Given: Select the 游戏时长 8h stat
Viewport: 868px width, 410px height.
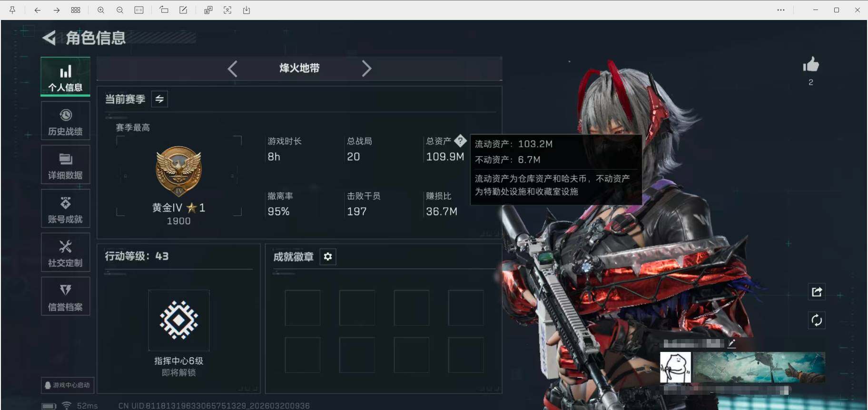Looking at the screenshot, I should (285, 149).
